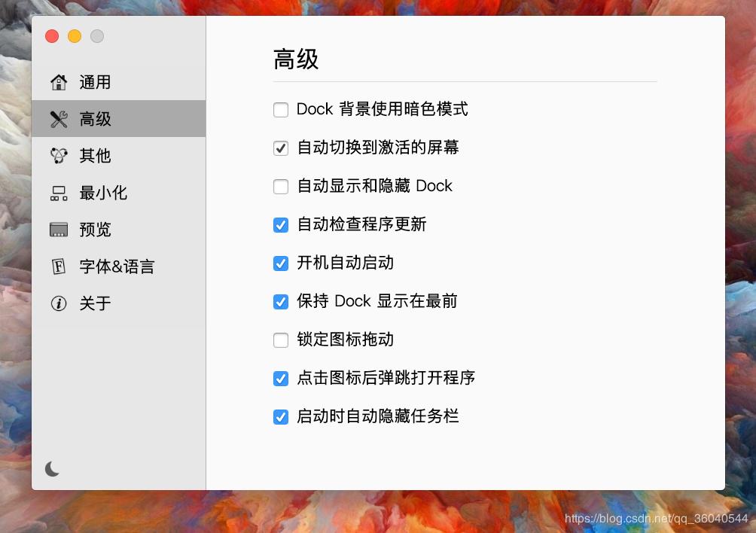Click the yellow minimize window button
Image resolution: width=756 pixels, height=533 pixels.
click(x=74, y=36)
